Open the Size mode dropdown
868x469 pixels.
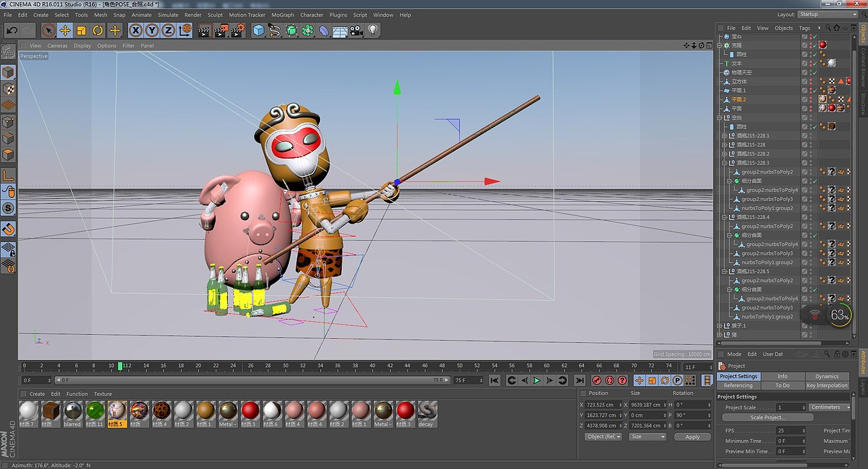(x=648, y=436)
